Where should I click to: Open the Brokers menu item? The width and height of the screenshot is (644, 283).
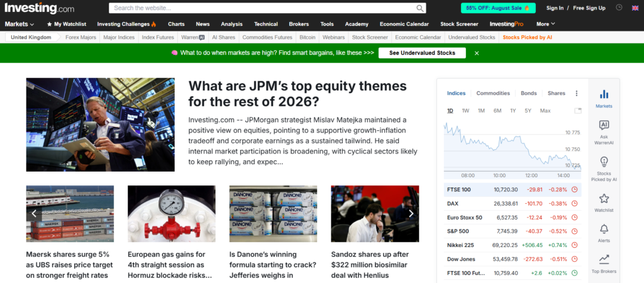tap(299, 25)
